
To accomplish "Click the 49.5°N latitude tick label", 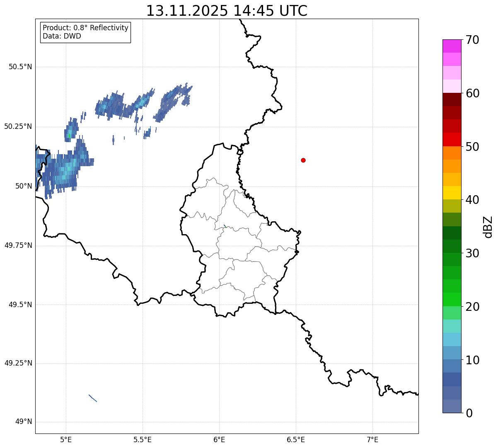I will [x=20, y=305].
